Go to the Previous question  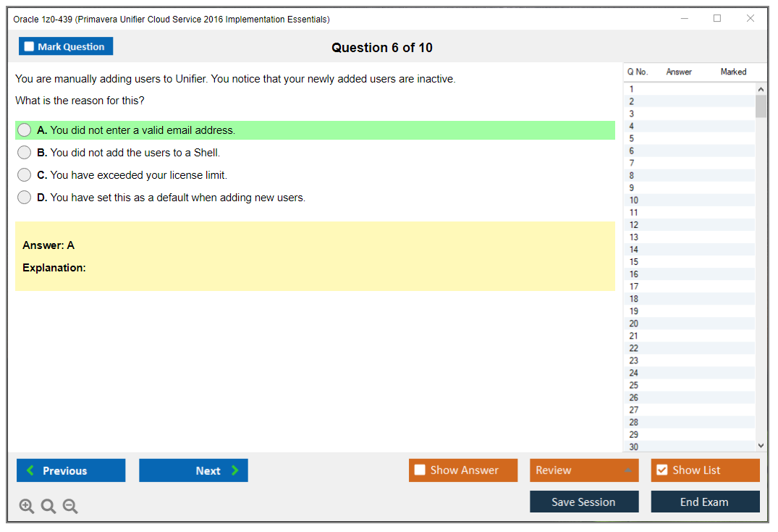click(71, 470)
